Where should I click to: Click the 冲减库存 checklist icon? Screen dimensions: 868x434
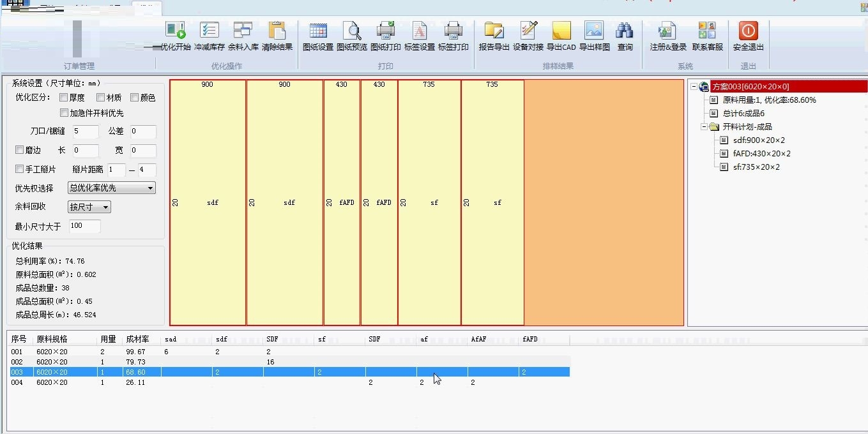(209, 30)
